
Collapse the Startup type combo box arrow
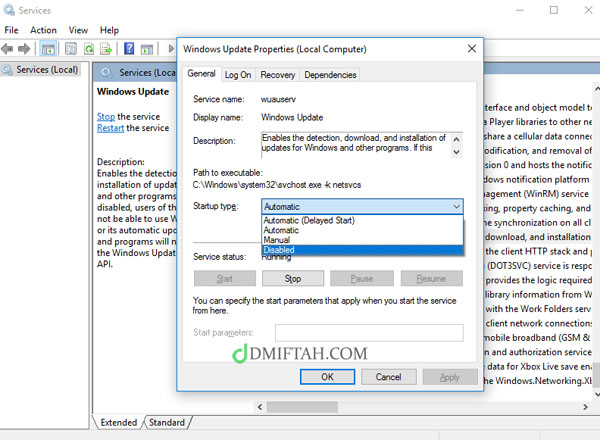457,207
